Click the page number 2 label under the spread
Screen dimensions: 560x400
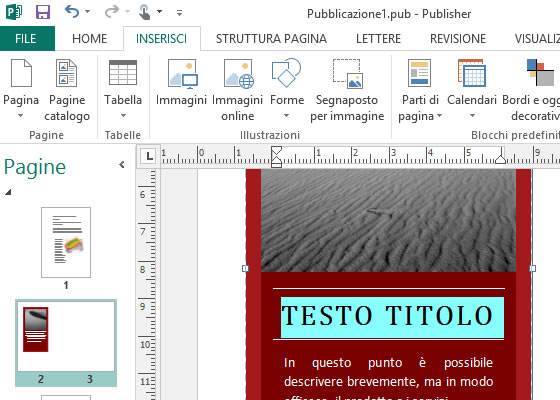[41, 379]
